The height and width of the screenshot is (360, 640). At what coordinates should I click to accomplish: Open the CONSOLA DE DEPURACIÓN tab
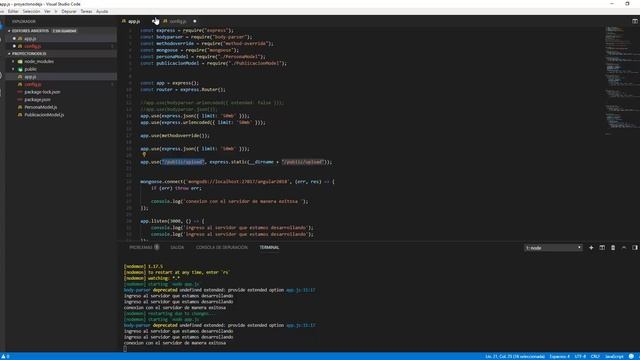tap(222, 247)
